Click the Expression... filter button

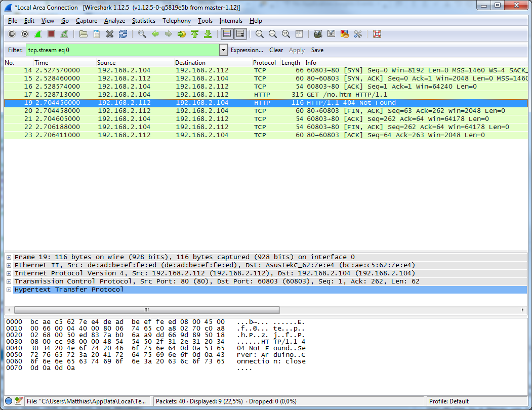click(x=247, y=50)
